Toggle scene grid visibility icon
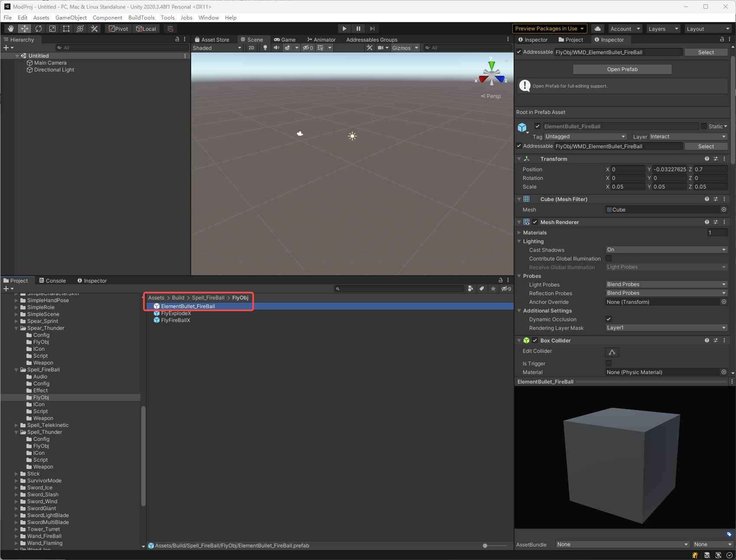 click(320, 48)
